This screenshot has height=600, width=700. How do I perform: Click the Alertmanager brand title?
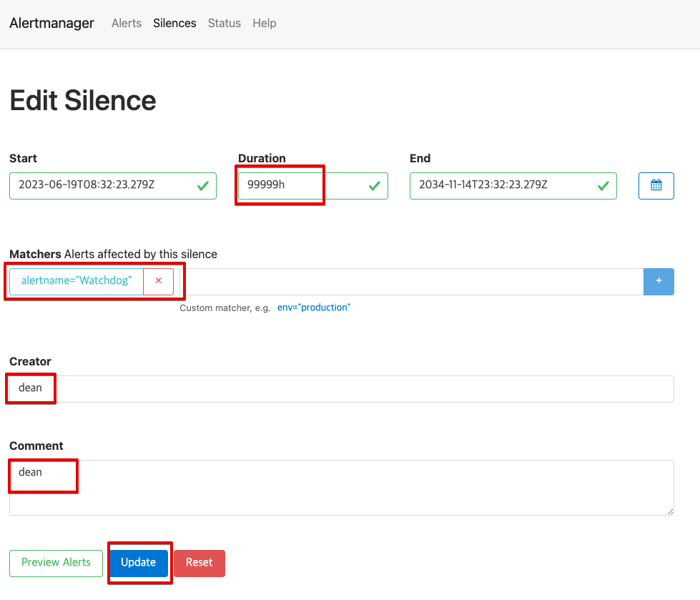pos(51,23)
